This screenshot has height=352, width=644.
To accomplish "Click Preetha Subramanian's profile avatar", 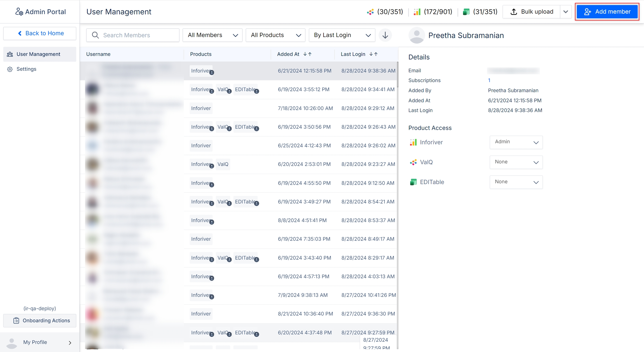I will (x=416, y=36).
